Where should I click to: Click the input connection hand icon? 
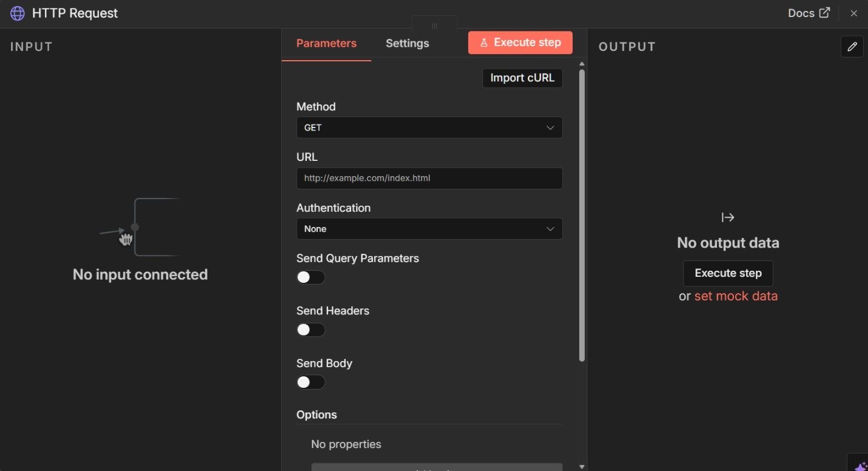126,239
